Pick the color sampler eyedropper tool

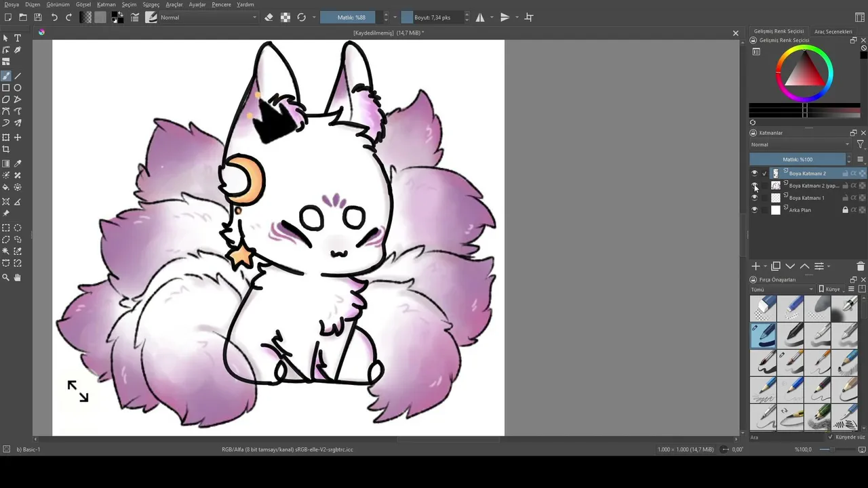coord(18,163)
